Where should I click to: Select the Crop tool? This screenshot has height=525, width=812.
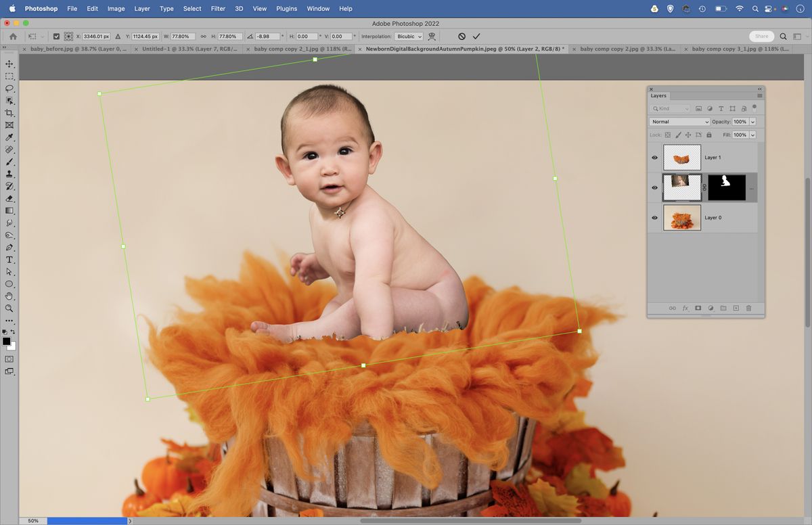coord(9,113)
